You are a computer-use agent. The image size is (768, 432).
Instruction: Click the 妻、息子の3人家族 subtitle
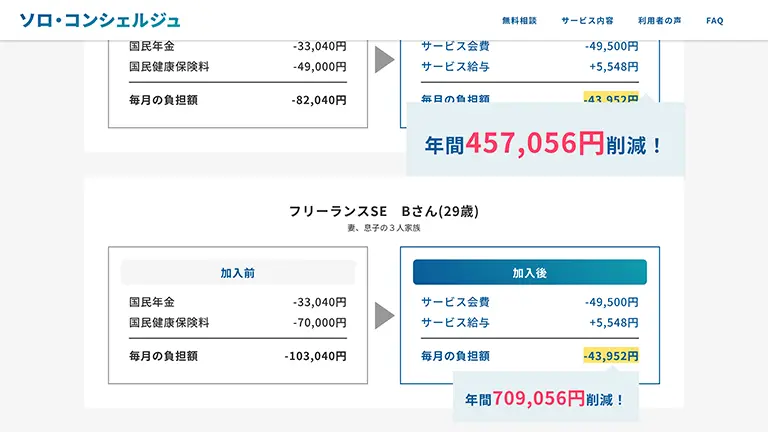coord(384,228)
